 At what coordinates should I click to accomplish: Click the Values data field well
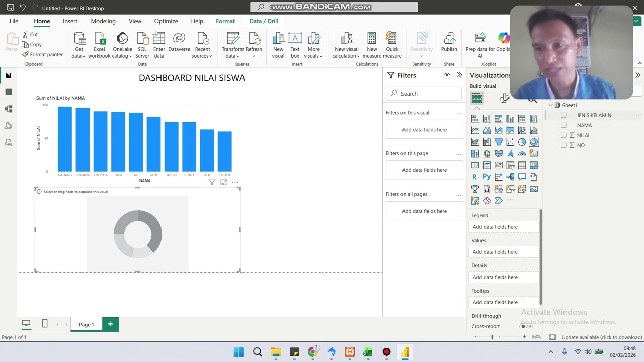tap(505, 252)
